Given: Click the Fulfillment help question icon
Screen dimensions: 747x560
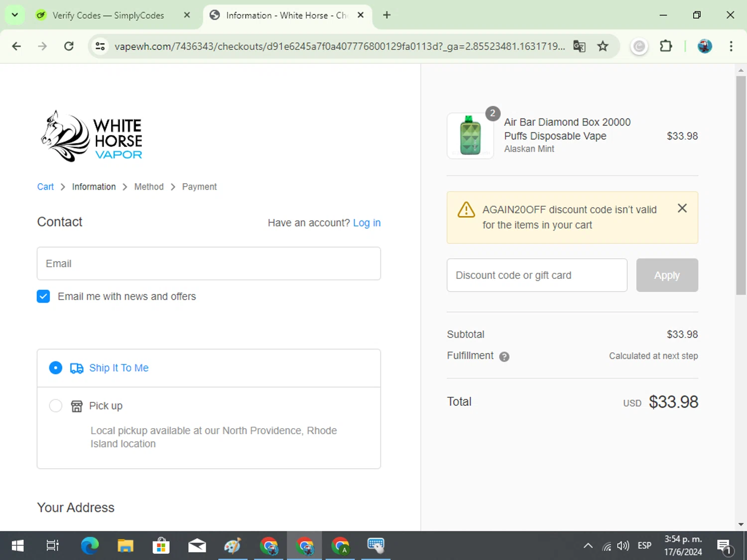Looking at the screenshot, I should (x=504, y=356).
